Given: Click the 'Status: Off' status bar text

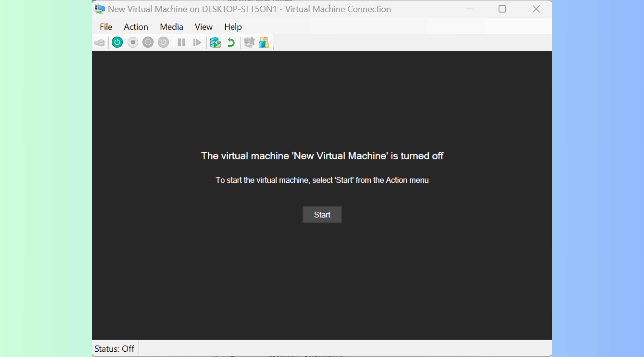Looking at the screenshot, I should tap(114, 349).
